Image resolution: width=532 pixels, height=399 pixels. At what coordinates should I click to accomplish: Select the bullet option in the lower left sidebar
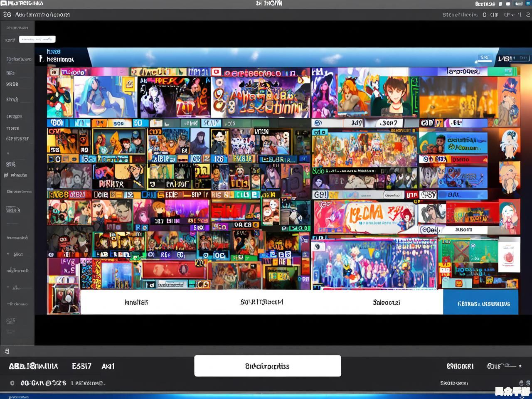(x=8, y=254)
